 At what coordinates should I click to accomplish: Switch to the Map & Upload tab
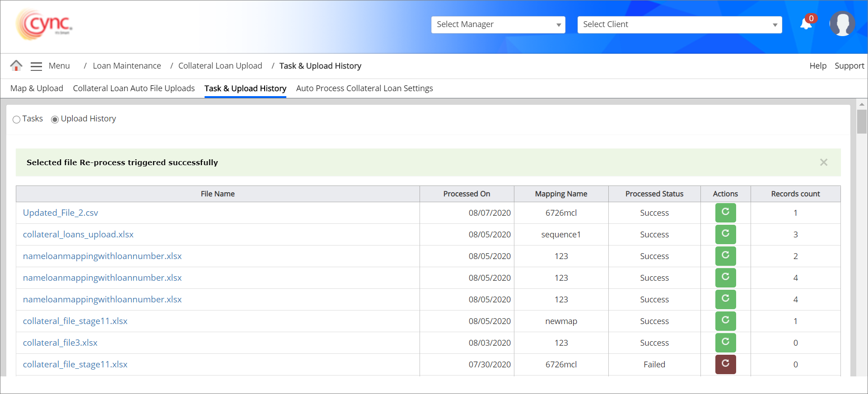click(x=37, y=88)
